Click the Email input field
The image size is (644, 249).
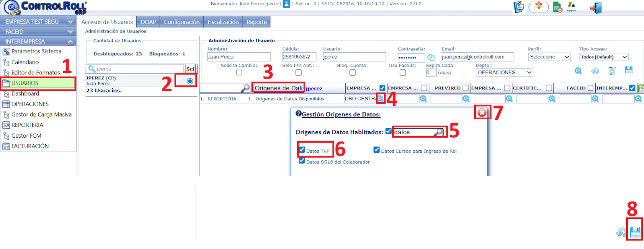[478, 57]
